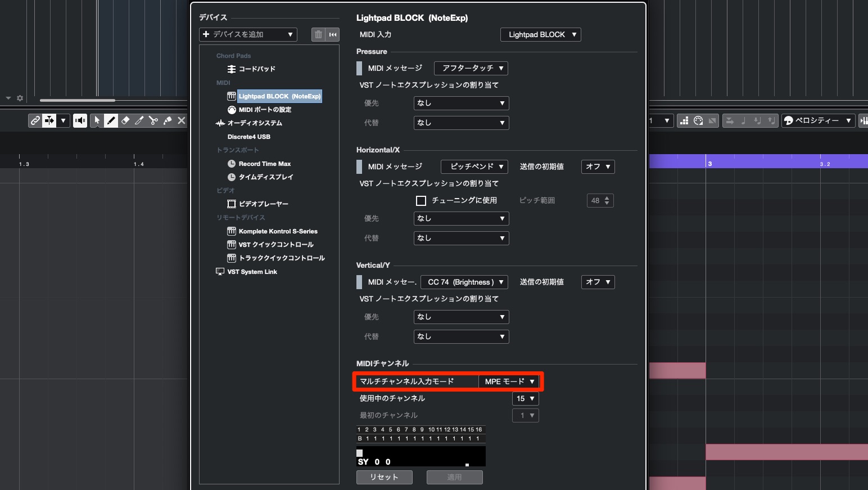Open Vertical/Y CC 74 (Brightness) dropdown
The height and width of the screenshot is (490, 868).
[464, 282]
